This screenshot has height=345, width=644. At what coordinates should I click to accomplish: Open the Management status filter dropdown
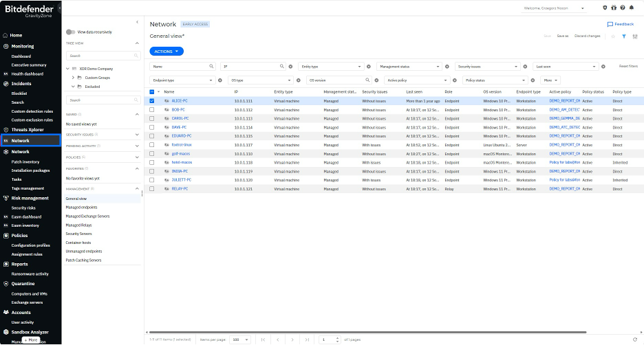pyautogui.click(x=409, y=67)
